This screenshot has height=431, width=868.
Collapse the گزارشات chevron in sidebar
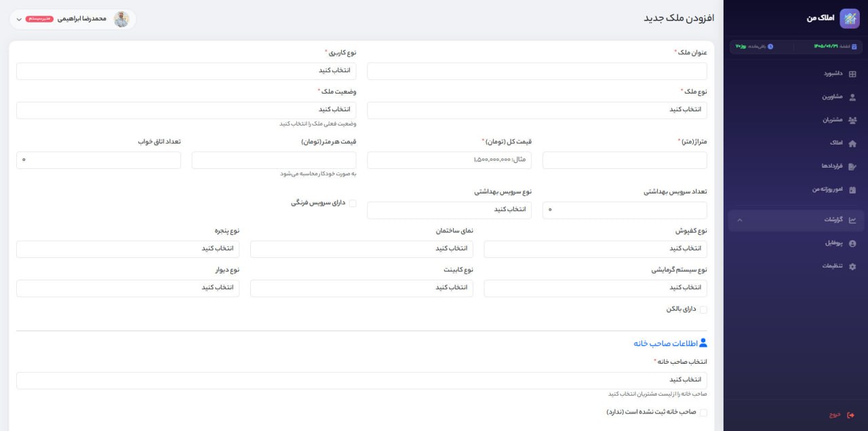739,220
